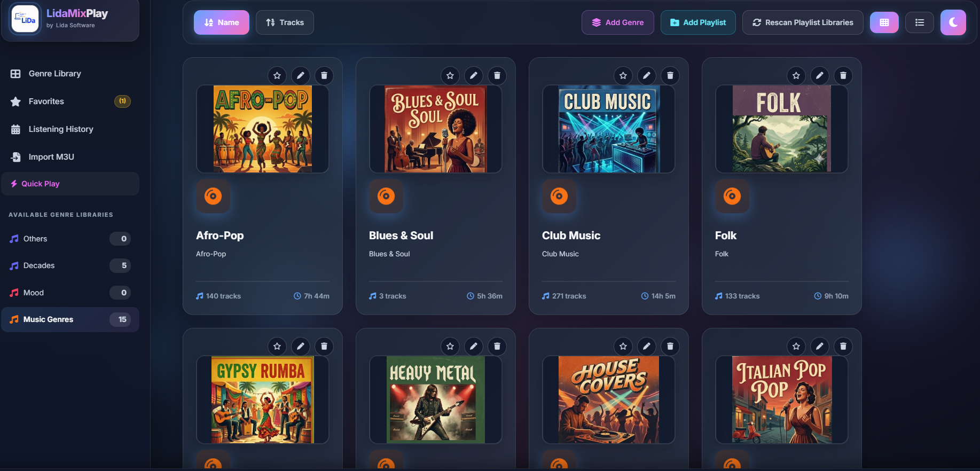Play Club Music via orange disc icon
The height and width of the screenshot is (471, 980).
coord(559,196)
